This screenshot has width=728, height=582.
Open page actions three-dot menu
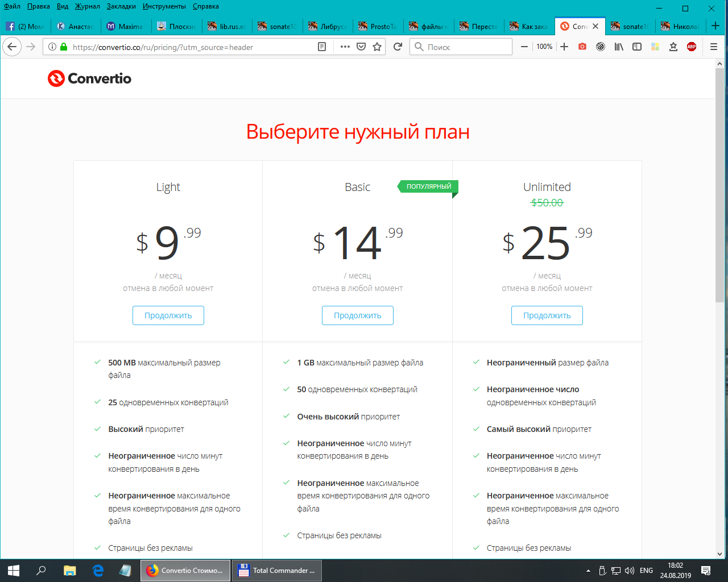[345, 47]
